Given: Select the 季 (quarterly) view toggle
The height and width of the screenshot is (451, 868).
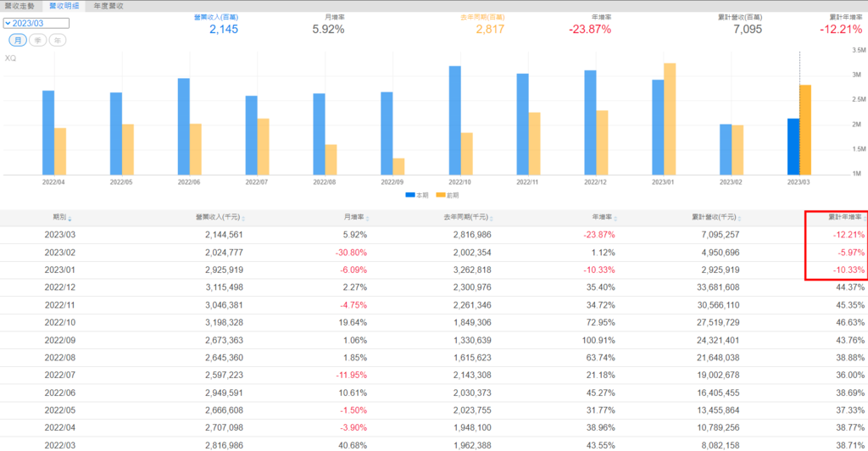Looking at the screenshot, I should click(37, 41).
